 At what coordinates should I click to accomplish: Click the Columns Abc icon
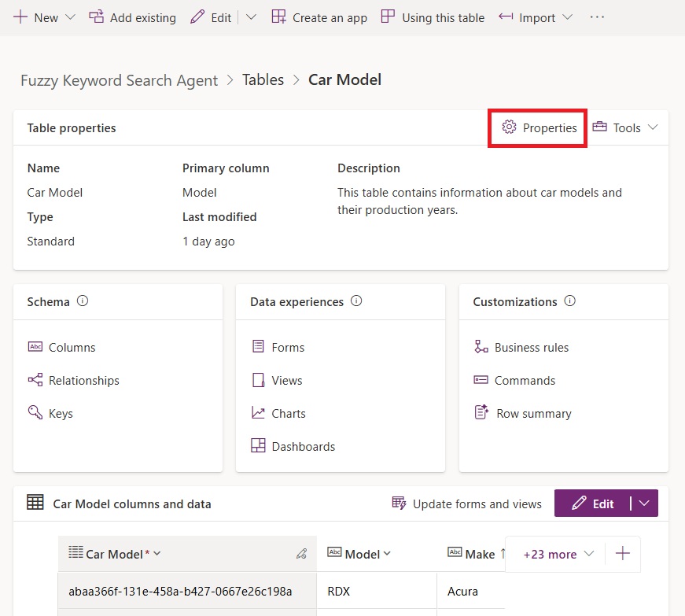click(x=35, y=346)
